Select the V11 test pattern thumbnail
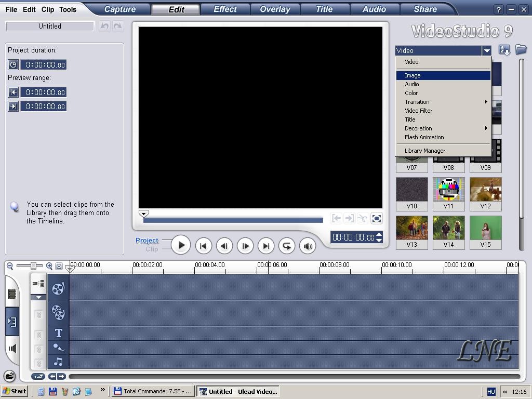 coord(448,190)
